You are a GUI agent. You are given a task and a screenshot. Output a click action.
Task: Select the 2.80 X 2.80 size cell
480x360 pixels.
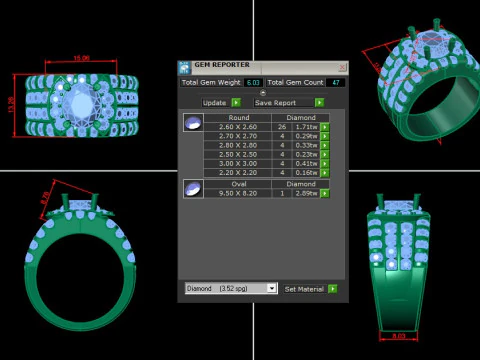click(238, 145)
